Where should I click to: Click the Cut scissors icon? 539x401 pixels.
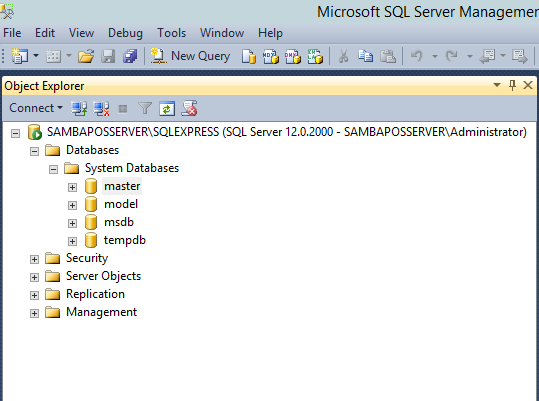click(x=343, y=56)
